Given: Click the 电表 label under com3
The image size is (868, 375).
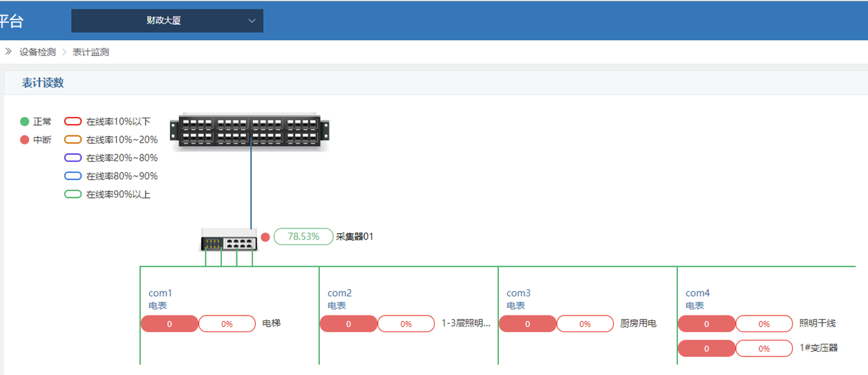Looking at the screenshot, I should coord(516,306).
